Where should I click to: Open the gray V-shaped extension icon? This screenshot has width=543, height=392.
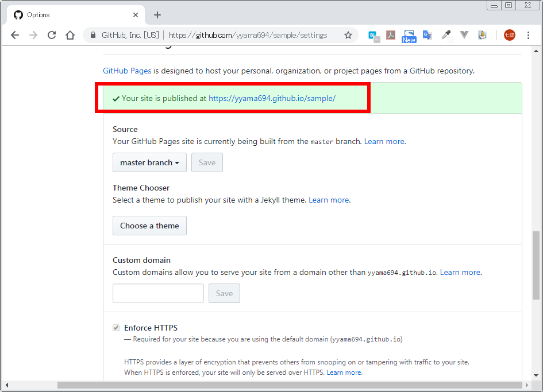click(464, 34)
